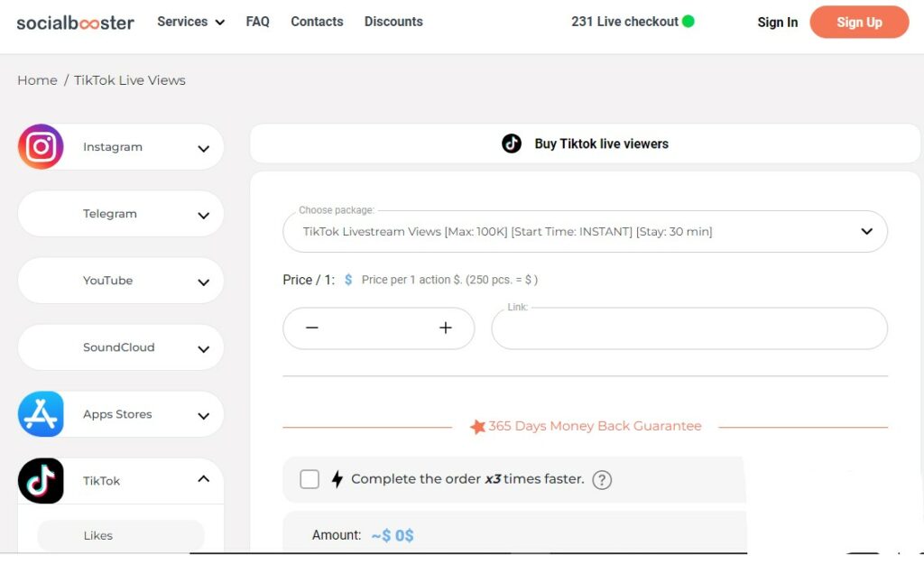The width and height of the screenshot is (924, 564).
Task: Tick the x3 faster order checkbox
Action: tap(310, 479)
